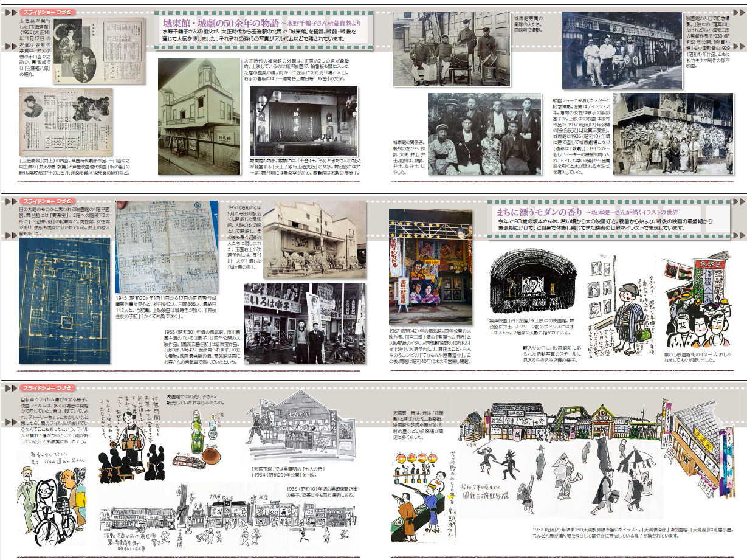Click the caption 「玉造週報」(同上)の内面
The image size is (747, 560).
tap(73, 166)
